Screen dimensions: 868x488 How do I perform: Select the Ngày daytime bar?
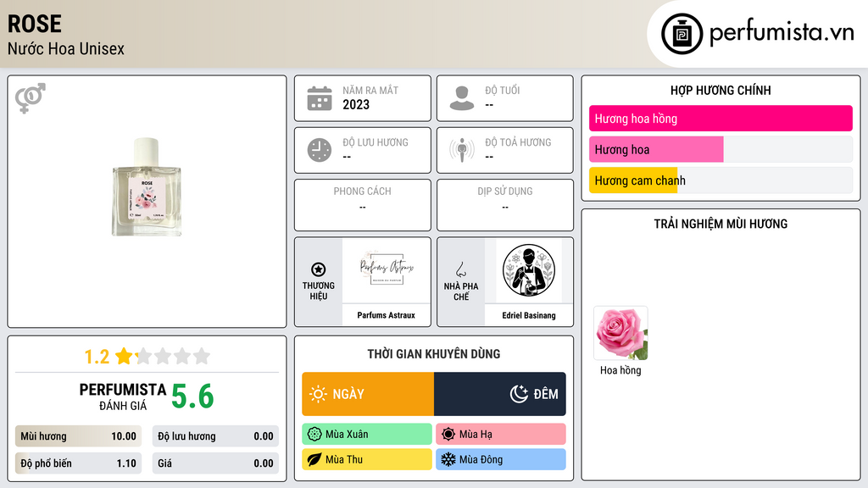coord(368,394)
